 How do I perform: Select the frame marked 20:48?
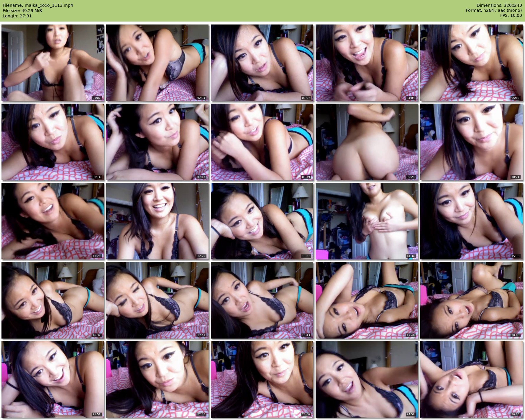click(x=472, y=300)
